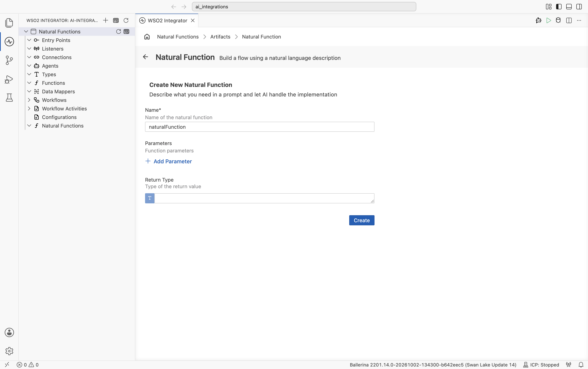Open Manage gear settings menu
The image size is (588, 369).
pyautogui.click(x=9, y=351)
